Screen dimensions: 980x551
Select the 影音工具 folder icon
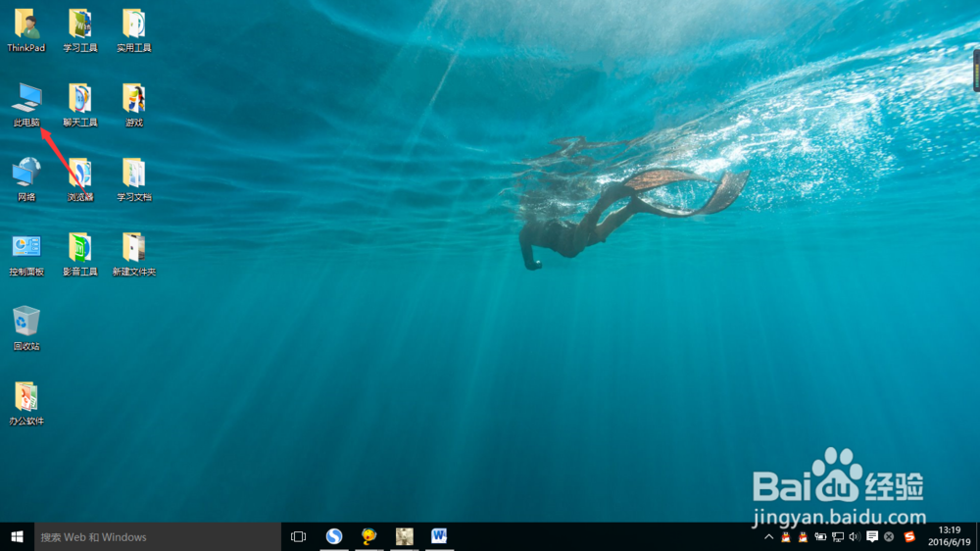pos(80,254)
